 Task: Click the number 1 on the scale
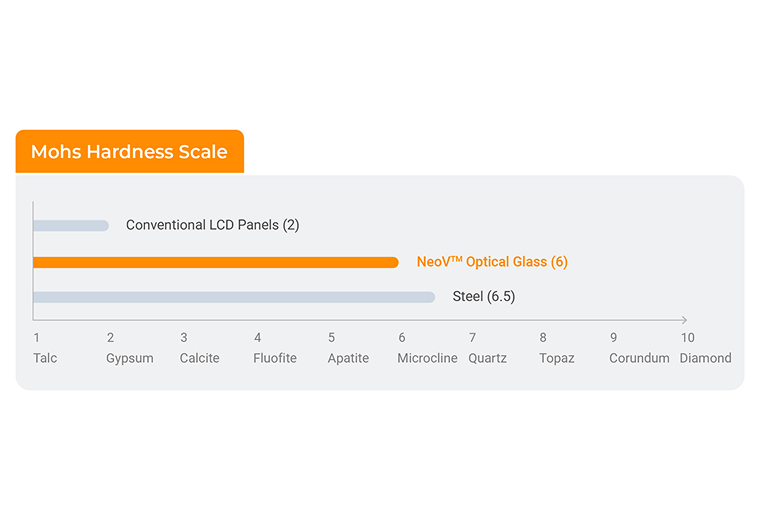(x=37, y=338)
